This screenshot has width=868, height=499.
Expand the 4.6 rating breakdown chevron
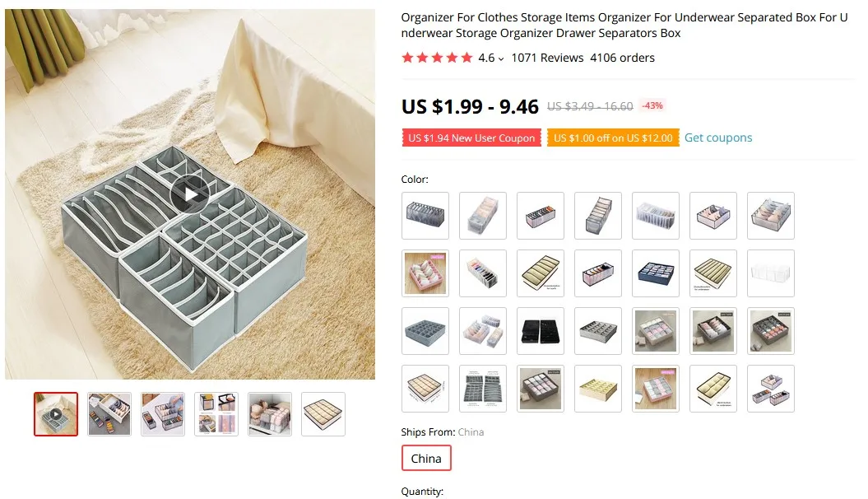[x=501, y=58]
